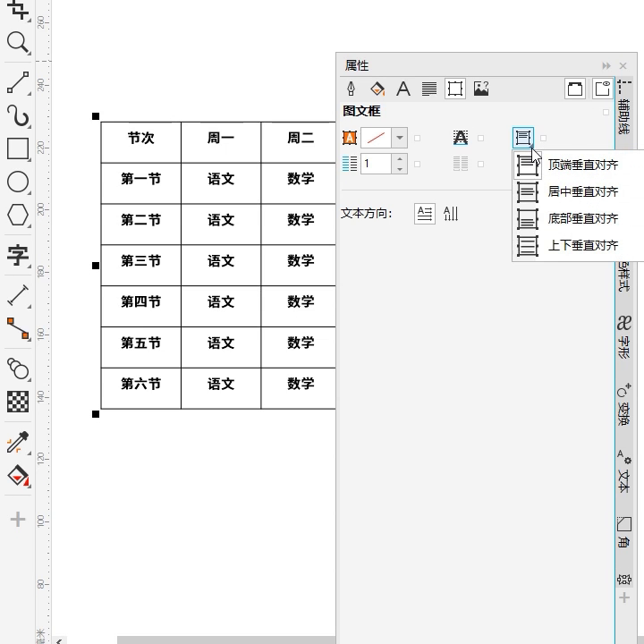Select the Text tool 字
Viewport: 644px width, 644px height.
18,255
